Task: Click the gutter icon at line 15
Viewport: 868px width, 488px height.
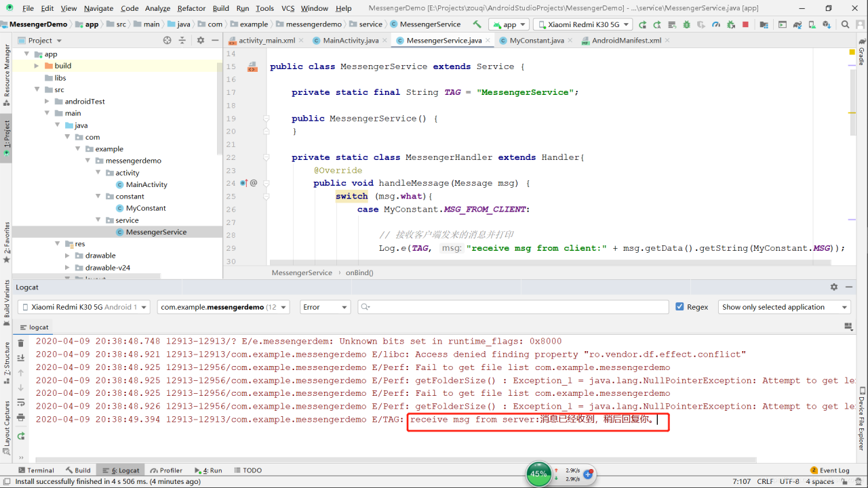Action: tap(252, 66)
